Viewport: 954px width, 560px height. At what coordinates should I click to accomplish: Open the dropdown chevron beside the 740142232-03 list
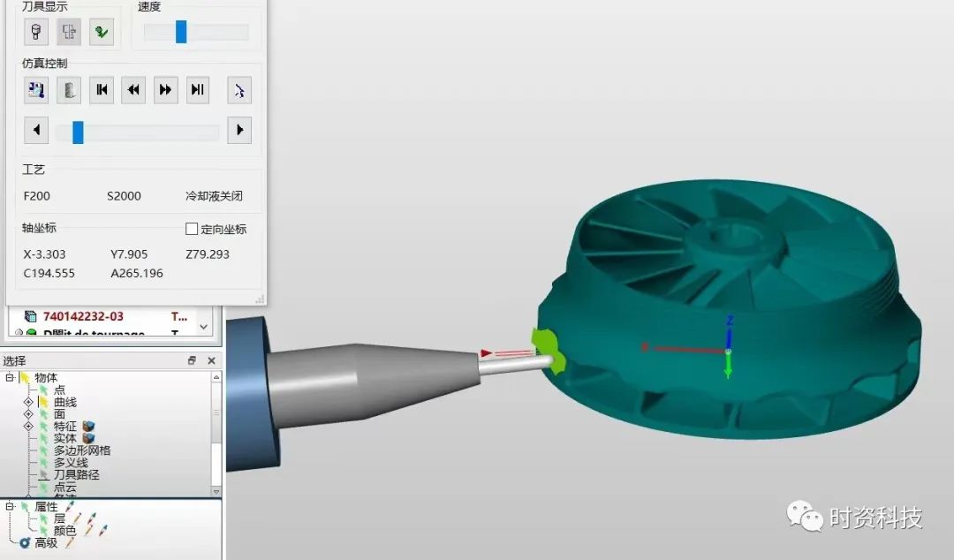click(204, 327)
